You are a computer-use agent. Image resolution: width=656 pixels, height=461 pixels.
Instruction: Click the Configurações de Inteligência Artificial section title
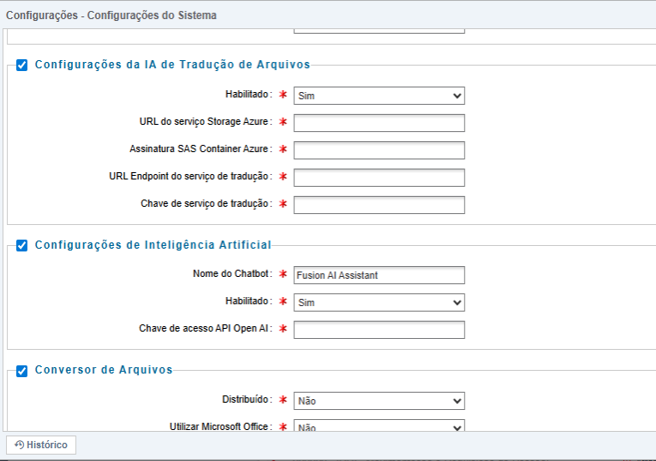(152, 245)
